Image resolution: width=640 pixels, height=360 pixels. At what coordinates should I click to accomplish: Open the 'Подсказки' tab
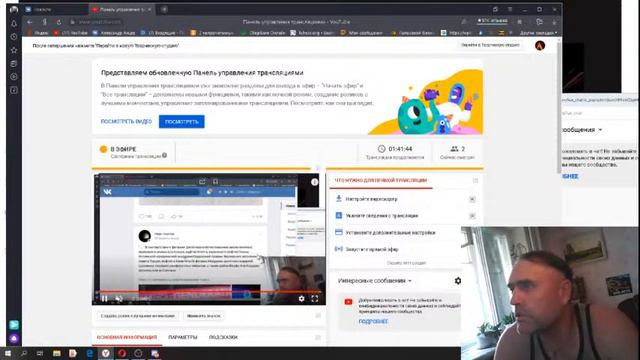pos(223,338)
